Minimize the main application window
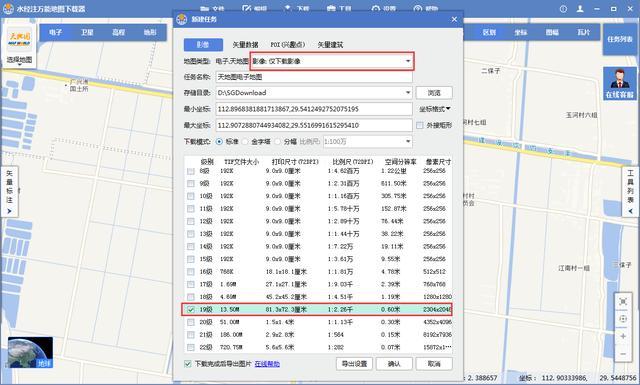 tap(597, 9)
